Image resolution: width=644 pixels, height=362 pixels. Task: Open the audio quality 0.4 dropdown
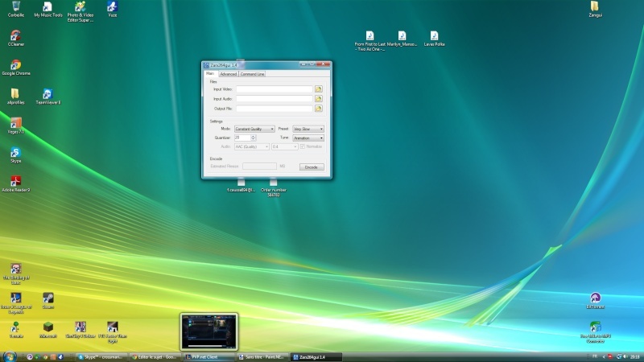pos(284,146)
